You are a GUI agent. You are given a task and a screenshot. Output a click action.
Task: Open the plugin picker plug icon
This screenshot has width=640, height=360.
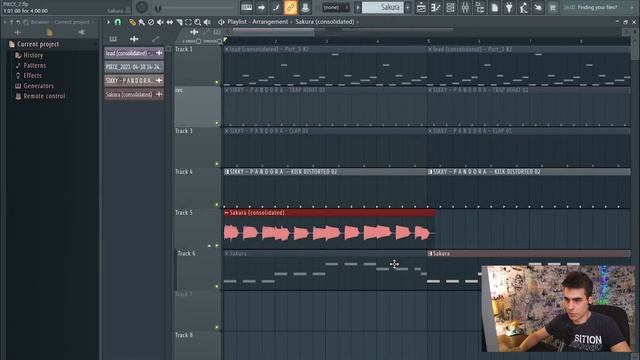509,7
